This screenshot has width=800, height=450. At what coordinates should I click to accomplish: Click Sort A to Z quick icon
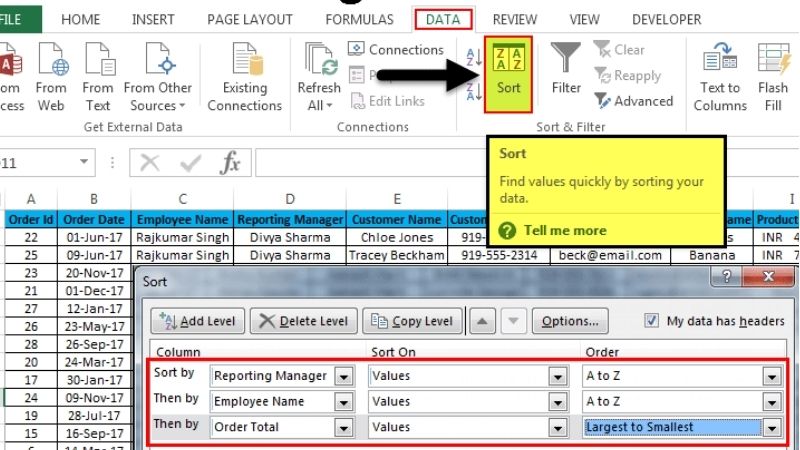[474, 58]
